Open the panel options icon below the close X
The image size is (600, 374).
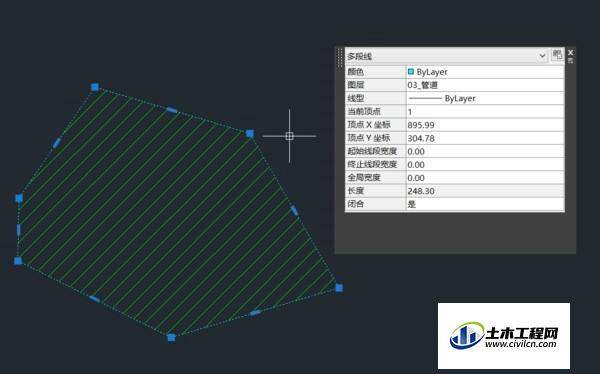(x=571, y=60)
